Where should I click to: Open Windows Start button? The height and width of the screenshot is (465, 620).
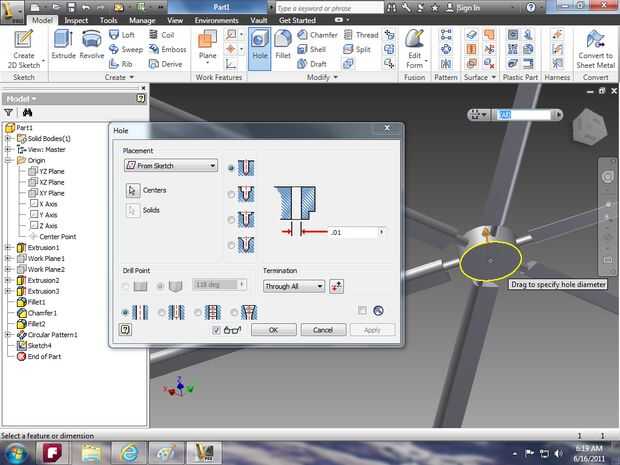(x=15, y=453)
